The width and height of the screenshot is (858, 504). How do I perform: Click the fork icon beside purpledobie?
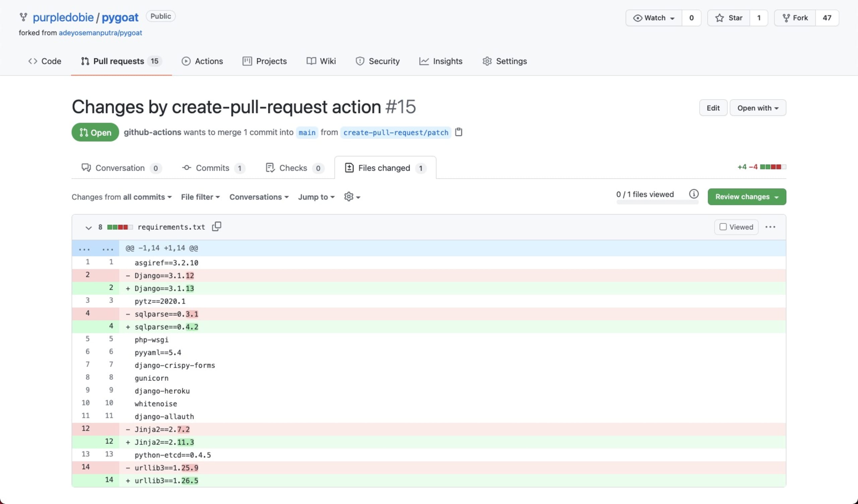pyautogui.click(x=23, y=17)
